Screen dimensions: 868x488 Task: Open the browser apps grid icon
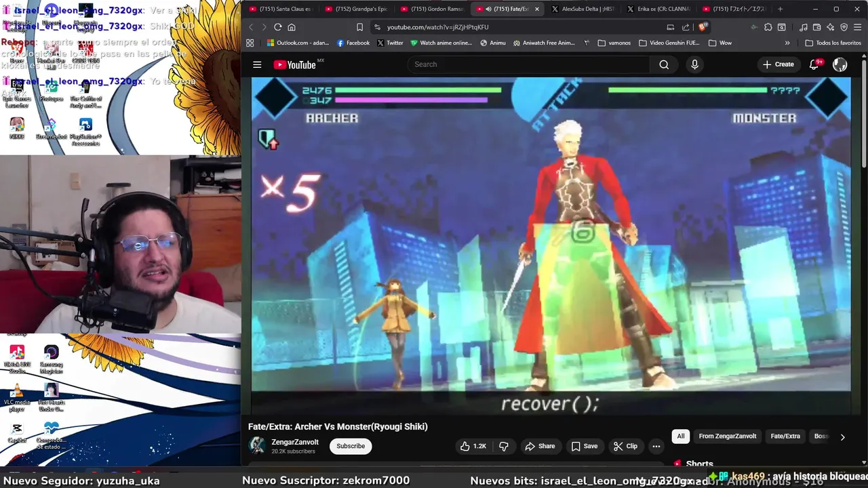pyautogui.click(x=250, y=43)
